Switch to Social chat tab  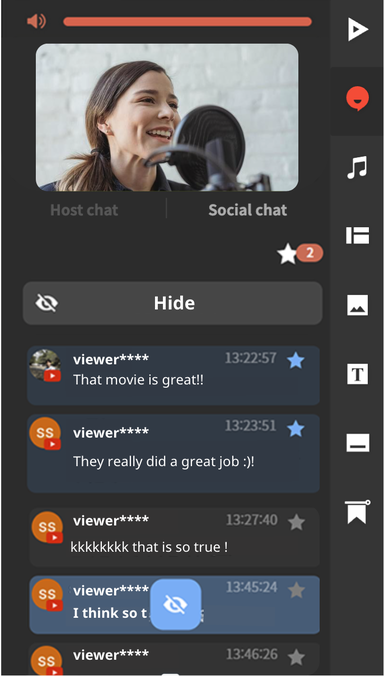point(248,210)
